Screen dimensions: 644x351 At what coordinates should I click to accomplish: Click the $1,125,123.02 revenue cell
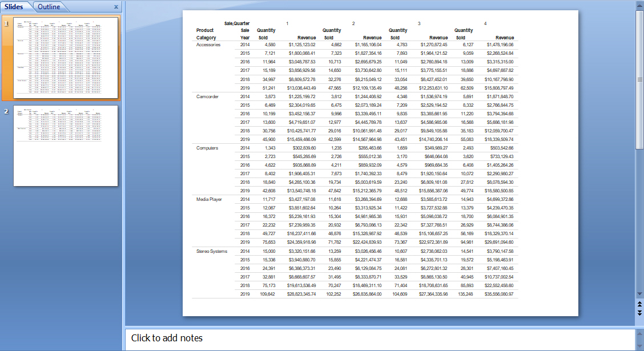pos(302,45)
